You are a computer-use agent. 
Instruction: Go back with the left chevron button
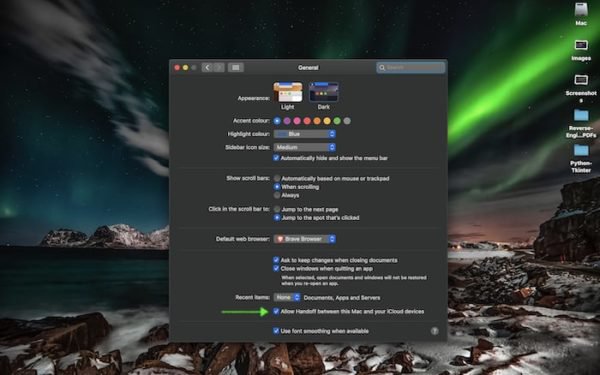207,68
